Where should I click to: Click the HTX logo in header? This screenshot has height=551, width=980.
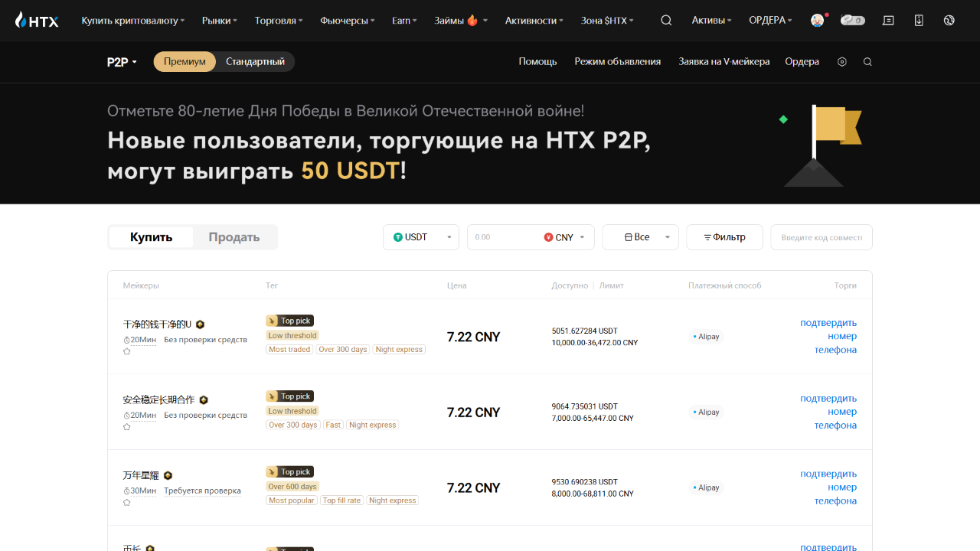(37, 21)
